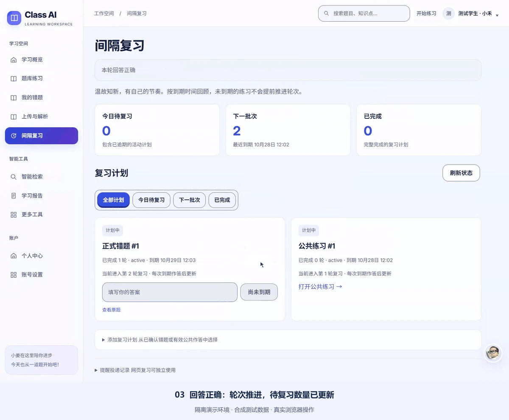Click the book icon beside 题库练习
509x420 pixels.
tap(14, 78)
